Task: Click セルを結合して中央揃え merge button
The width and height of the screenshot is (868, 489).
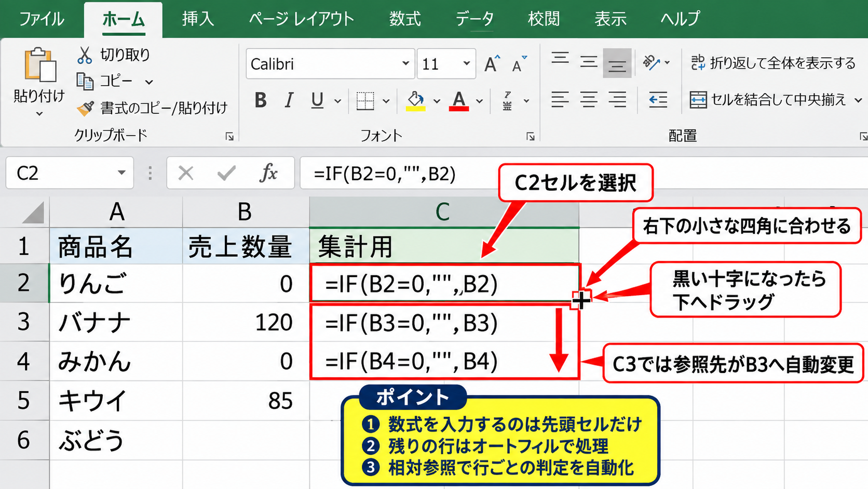Action: point(768,99)
